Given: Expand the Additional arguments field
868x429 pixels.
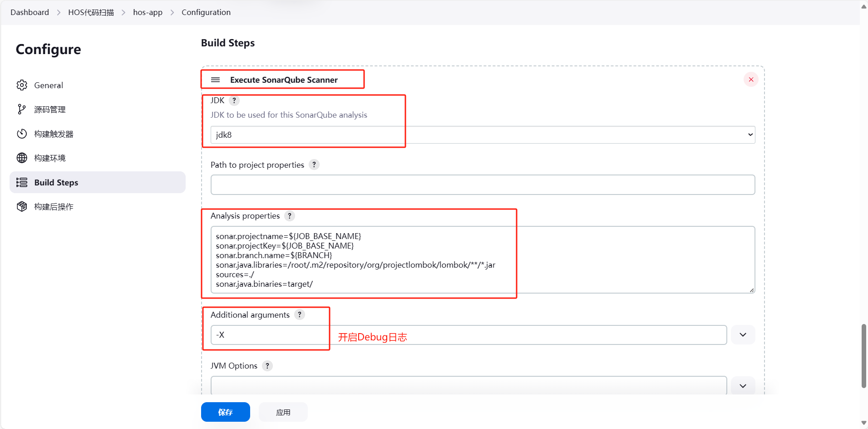Looking at the screenshot, I should [743, 335].
